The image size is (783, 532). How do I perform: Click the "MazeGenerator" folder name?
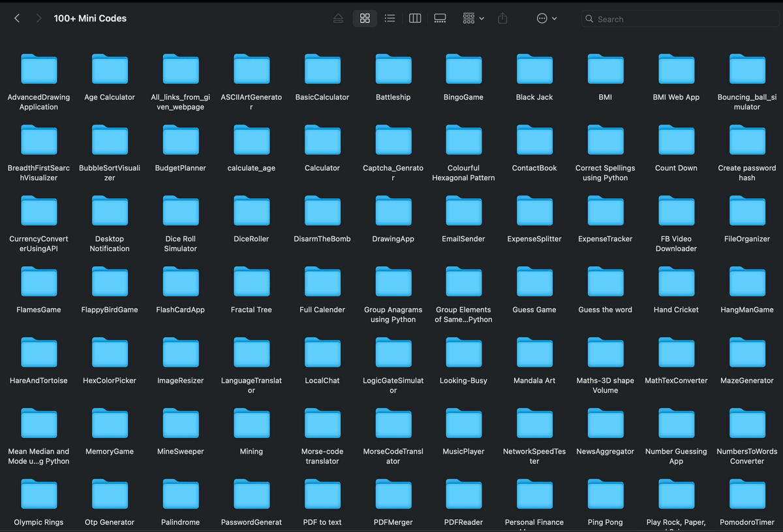point(747,381)
